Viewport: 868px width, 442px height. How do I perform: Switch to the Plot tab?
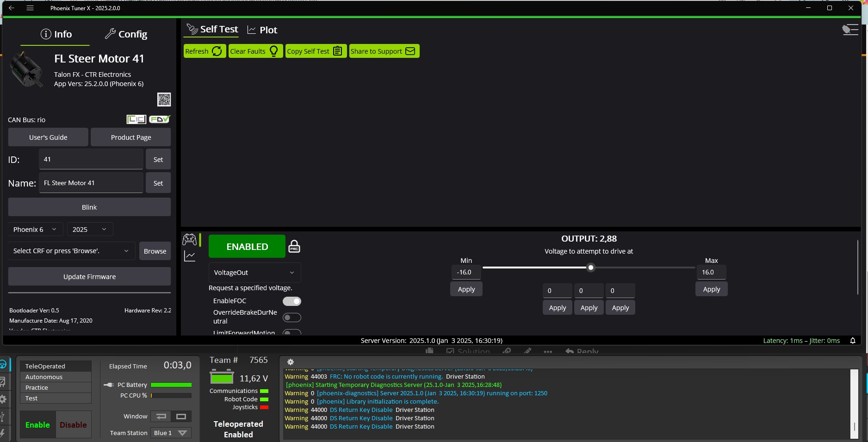[262, 30]
